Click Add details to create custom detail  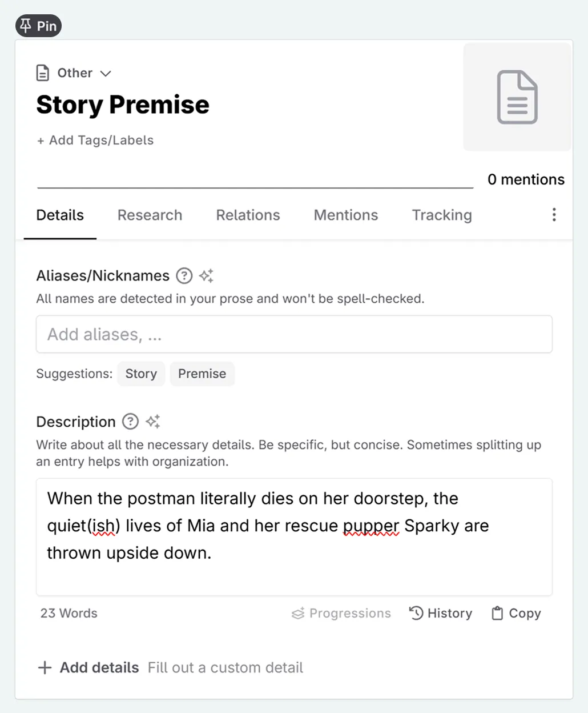[x=87, y=667]
